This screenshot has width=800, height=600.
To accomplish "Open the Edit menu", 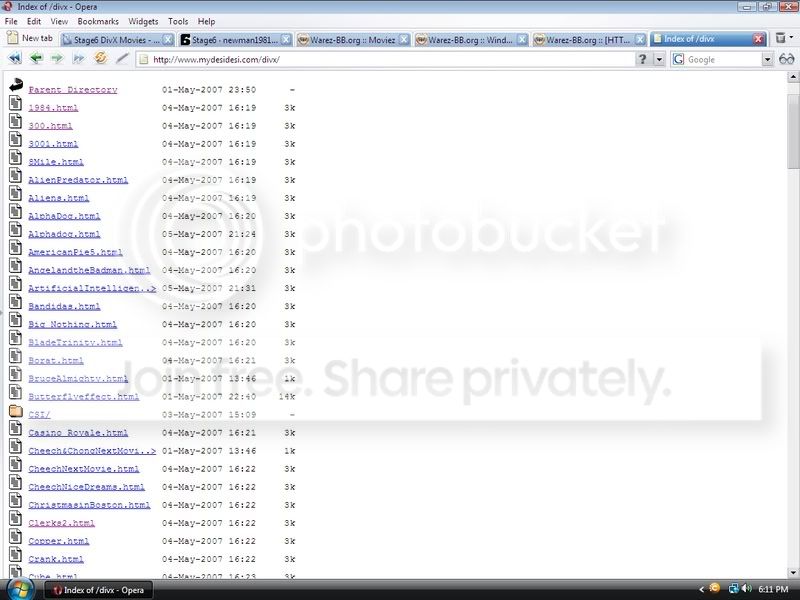I will point(34,21).
